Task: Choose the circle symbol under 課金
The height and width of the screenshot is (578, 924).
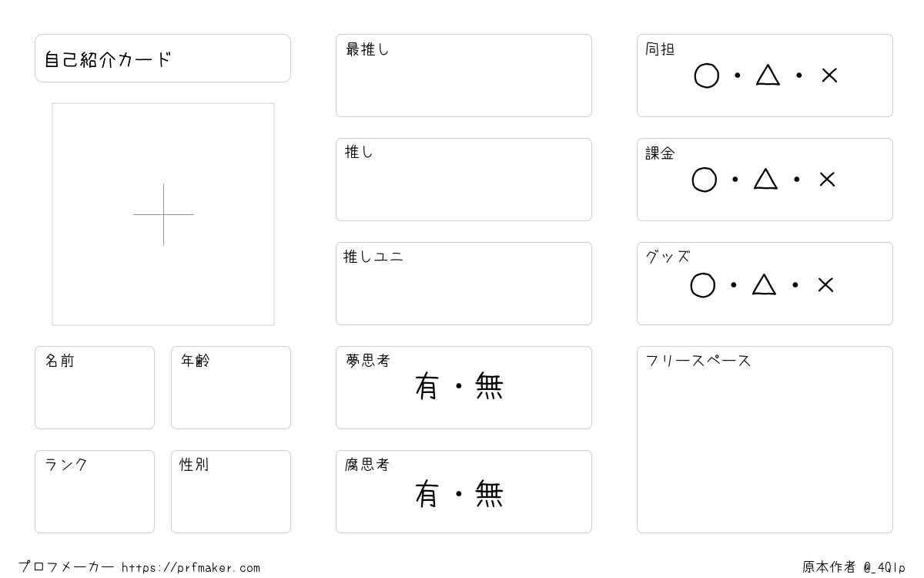Action: pos(704,180)
